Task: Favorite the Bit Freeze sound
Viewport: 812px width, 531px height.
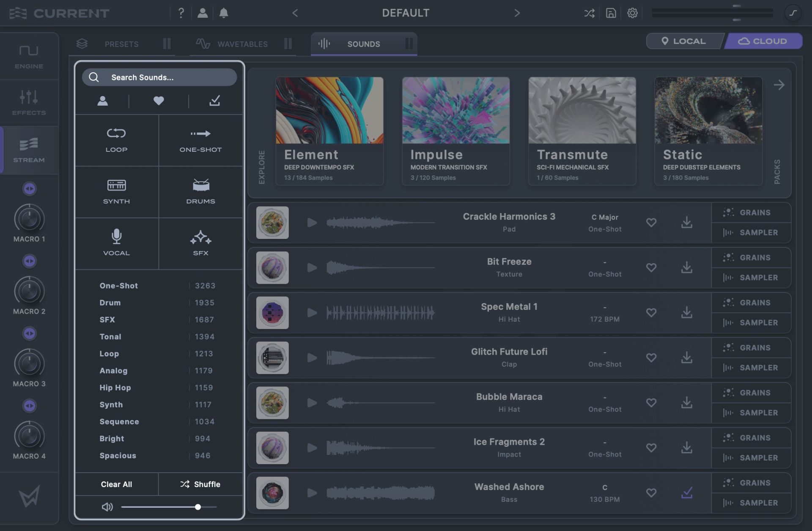Action: pyautogui.click(x=651, y=268)
